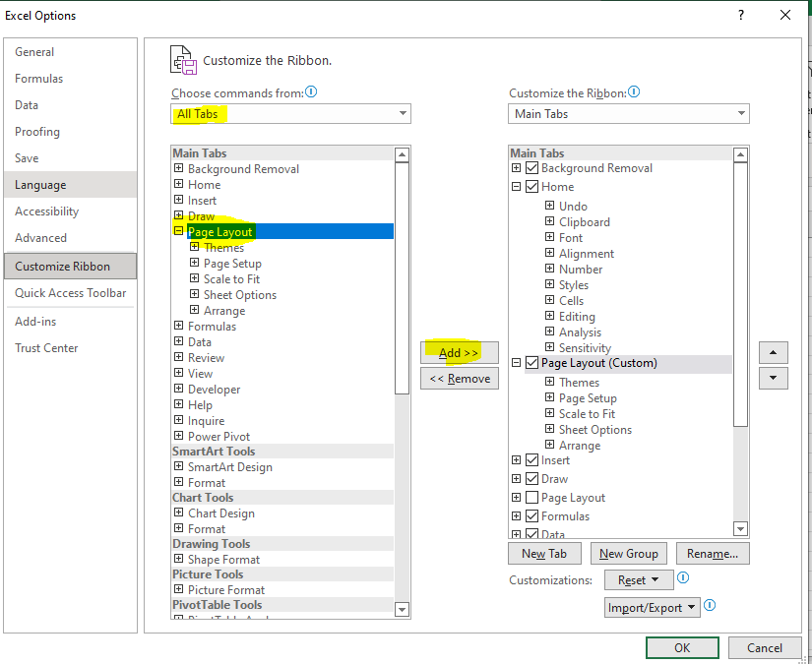The image size is (812, 664).
Task: Expand Developer in the left list
Action: pyautogui.click(x=179, y=389)
